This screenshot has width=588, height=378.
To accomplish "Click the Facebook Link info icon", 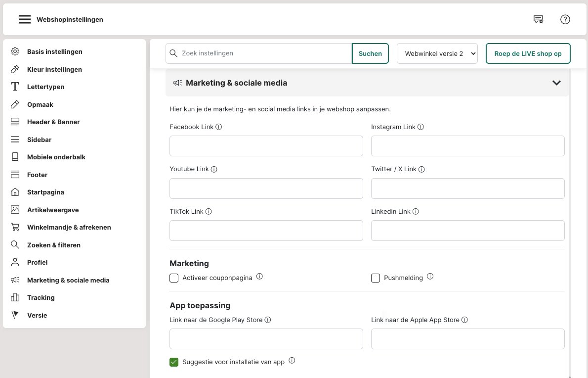I will click(x=219, y=127).
